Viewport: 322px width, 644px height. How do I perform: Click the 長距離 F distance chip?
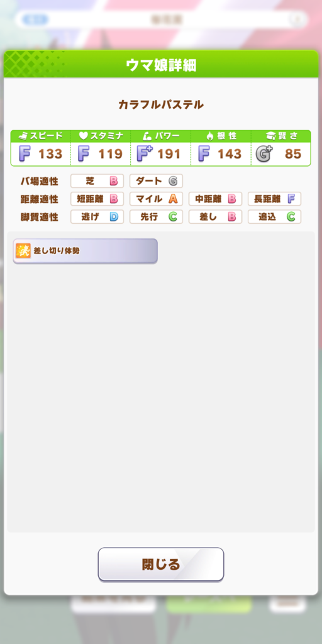274,199
